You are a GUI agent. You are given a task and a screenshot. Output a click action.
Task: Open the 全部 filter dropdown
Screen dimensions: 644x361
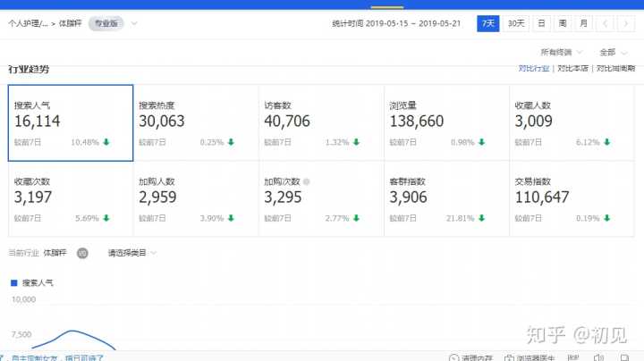(x=613, y=53)
